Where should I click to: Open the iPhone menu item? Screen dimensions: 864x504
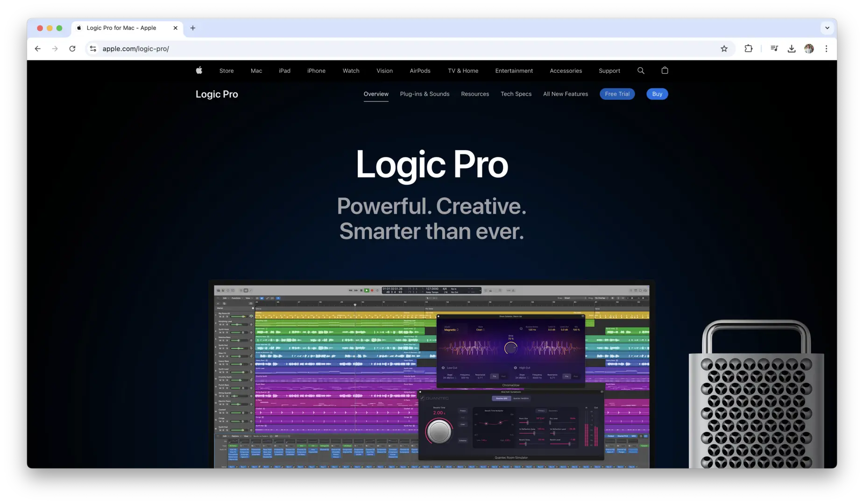click(x=316, y=71)
